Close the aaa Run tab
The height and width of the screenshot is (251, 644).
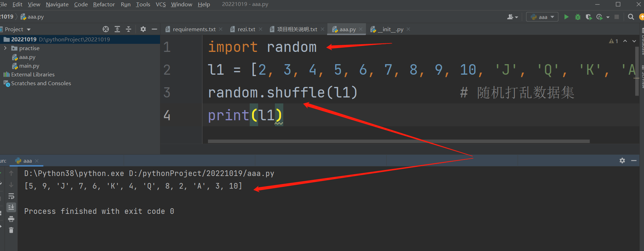pyautogui.click(x=37, y=161)
